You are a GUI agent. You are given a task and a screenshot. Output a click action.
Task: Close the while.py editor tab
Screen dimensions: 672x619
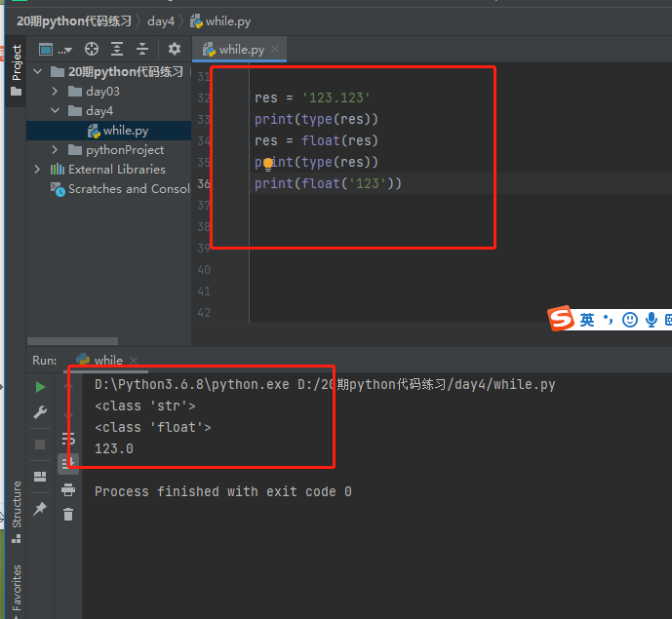coord(275,50)
